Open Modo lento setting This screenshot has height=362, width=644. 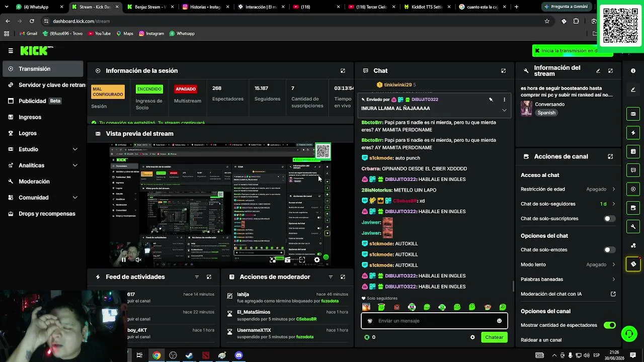coord(568,264)
